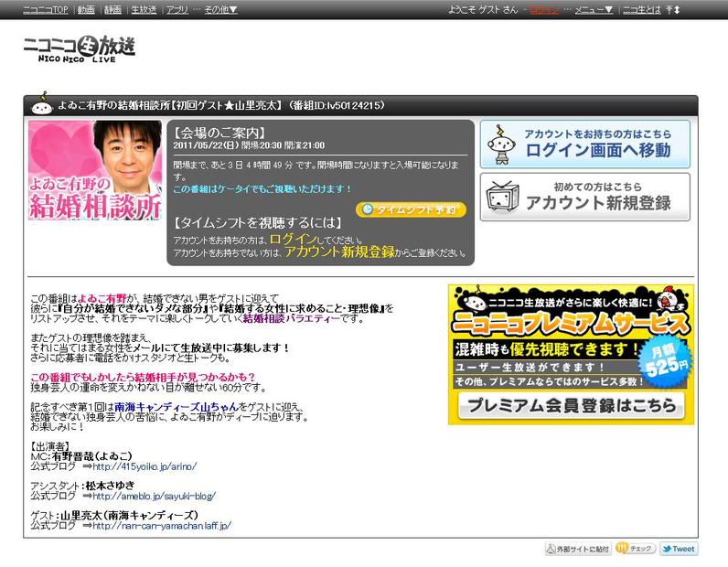Click 外部サイトに貼付 button
728x567 pixels.
[578, 549]
